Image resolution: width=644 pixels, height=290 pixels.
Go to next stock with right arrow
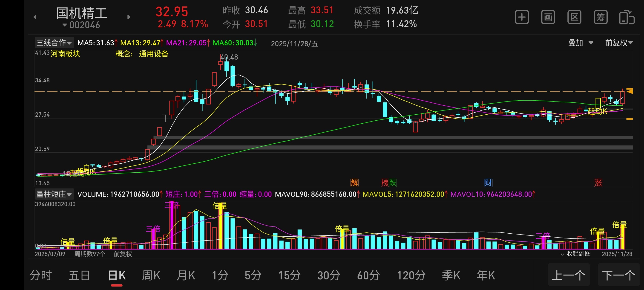point(129,17)
